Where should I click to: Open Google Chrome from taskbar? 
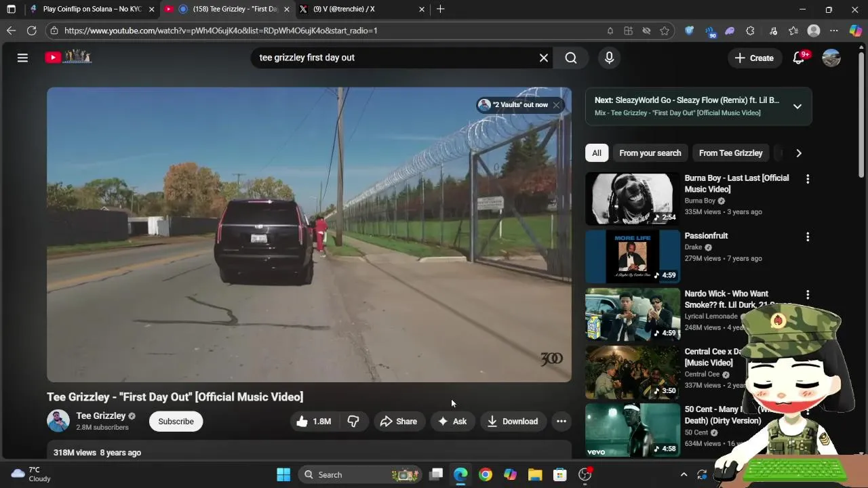pyautogui.click(x=486, y=474)
